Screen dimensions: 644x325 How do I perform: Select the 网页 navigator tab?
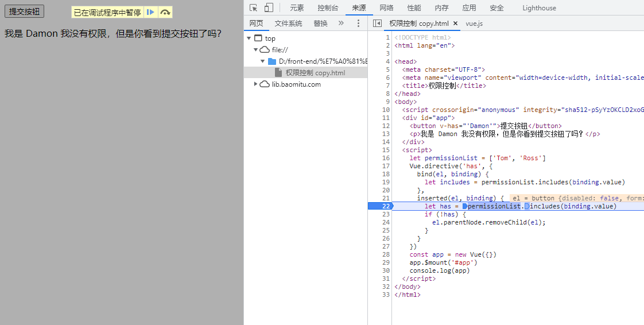click(257, 24)
